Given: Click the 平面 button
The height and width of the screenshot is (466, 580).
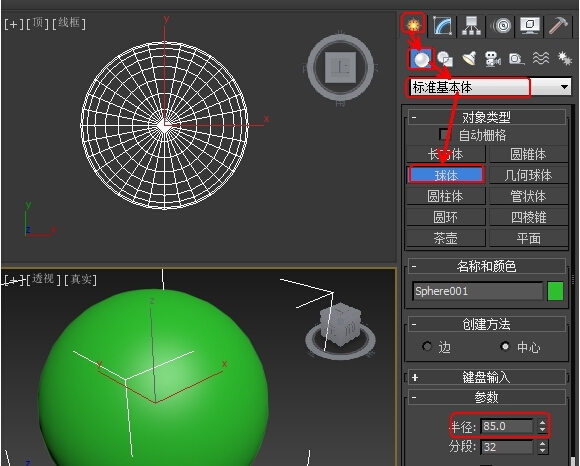Looking at the screenshot, I should point(529,238).
